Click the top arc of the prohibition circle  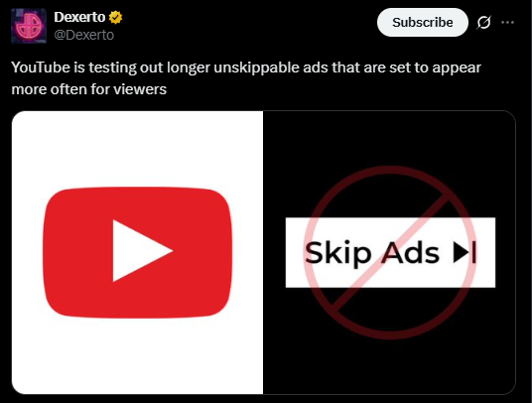pos(391,170)
